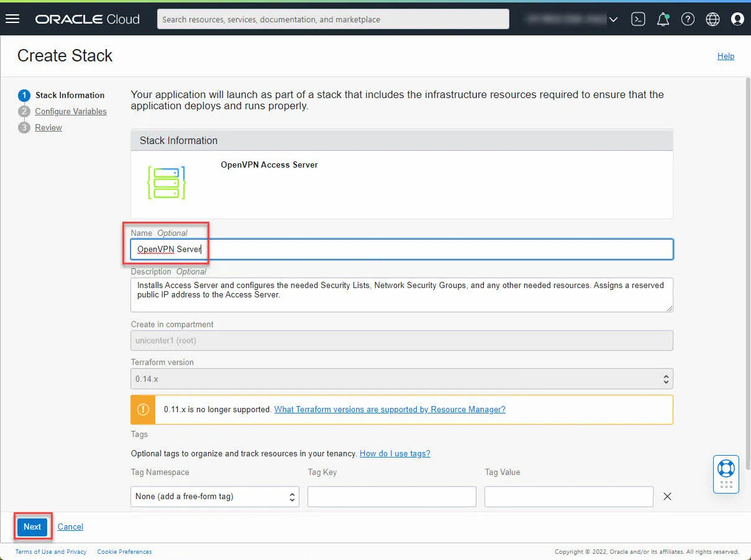
Task: Open the Tag Namespace dropdown
Action: (x=215, y=497)
